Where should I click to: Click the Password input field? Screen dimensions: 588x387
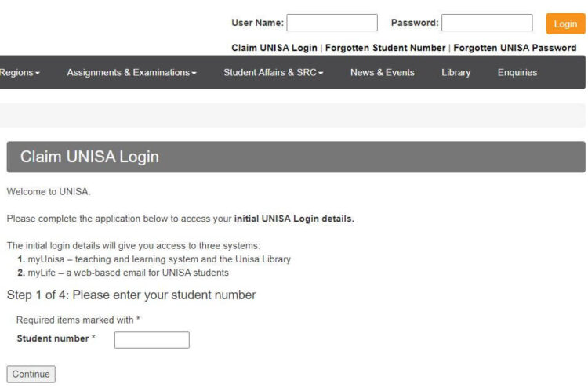click(487, 23)
